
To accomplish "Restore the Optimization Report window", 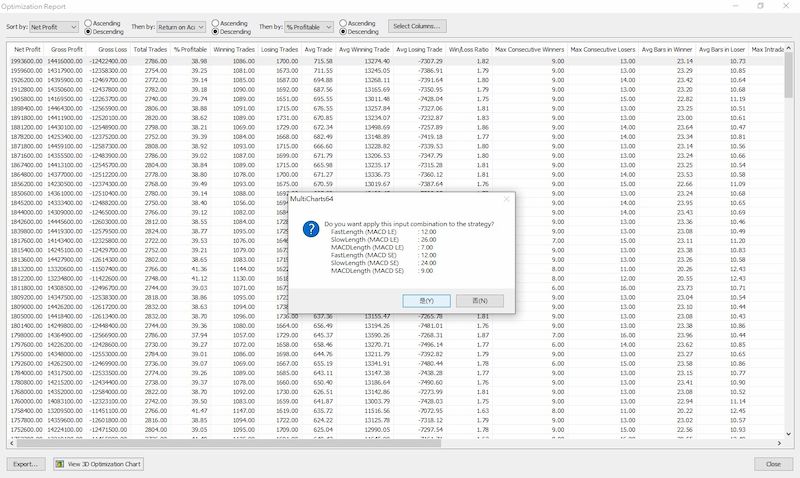I will click(760, 6).
